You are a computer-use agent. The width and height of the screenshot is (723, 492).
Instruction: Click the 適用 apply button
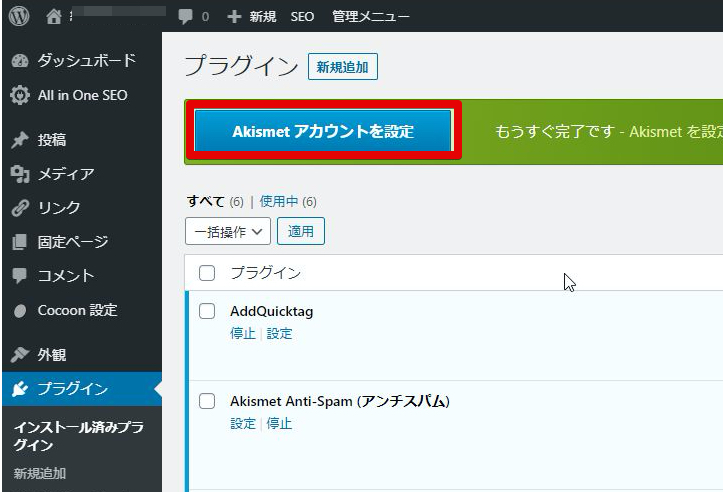pyautogui.click(x=301, y=231)
